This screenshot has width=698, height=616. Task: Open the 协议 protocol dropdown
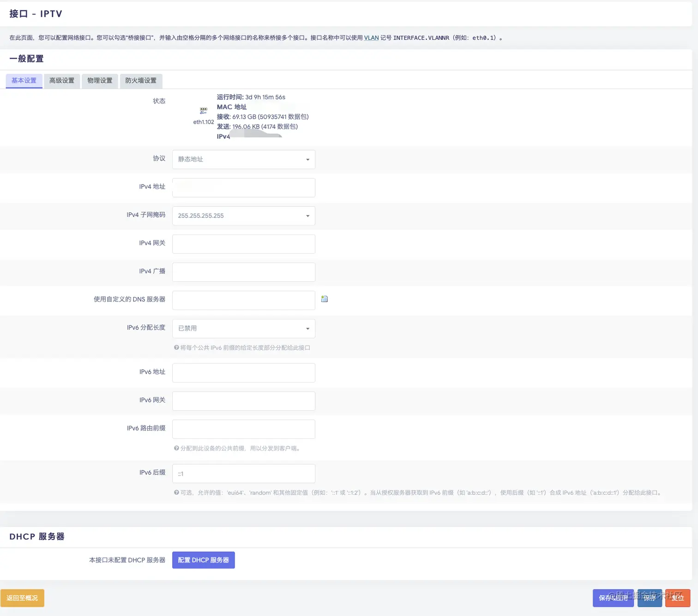244,159
